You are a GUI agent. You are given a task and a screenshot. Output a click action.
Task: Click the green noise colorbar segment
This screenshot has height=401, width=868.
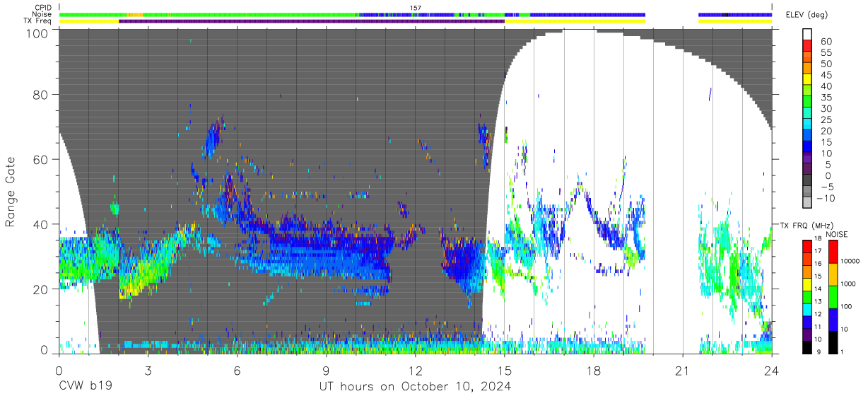[834, 296]
